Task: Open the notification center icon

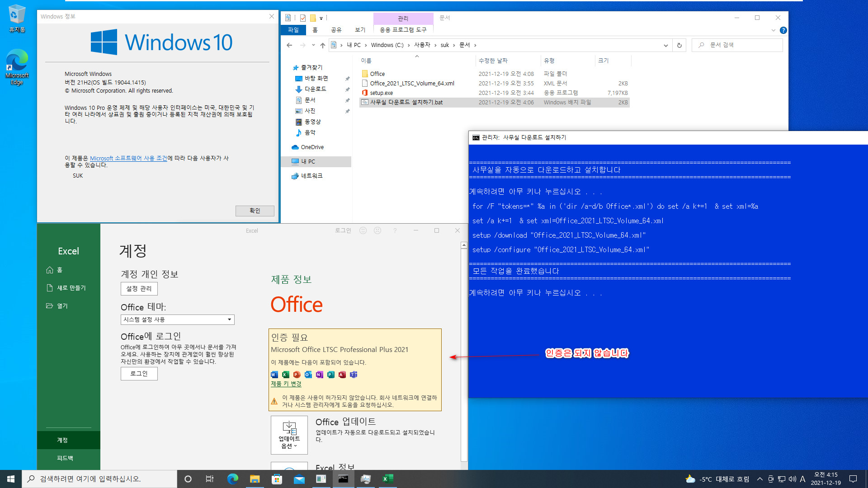Action: click(x=854, y=479)
